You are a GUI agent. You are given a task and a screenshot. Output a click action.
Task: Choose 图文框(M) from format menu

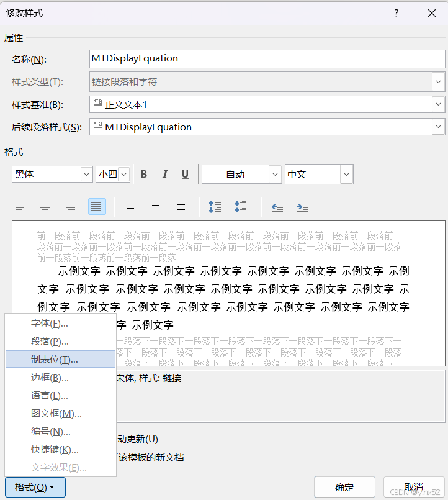pos(61,414)
